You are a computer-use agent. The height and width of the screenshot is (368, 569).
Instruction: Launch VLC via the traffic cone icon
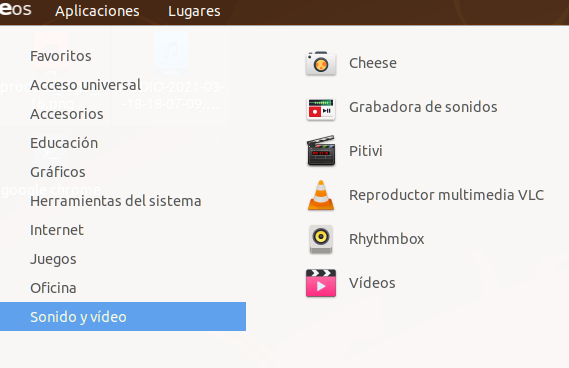point(321,195)
